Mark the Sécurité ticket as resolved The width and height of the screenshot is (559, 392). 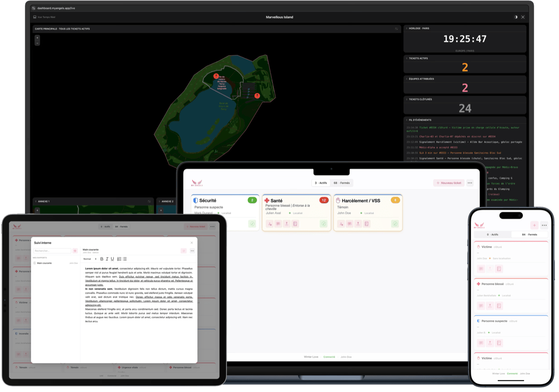coord(252,224)
